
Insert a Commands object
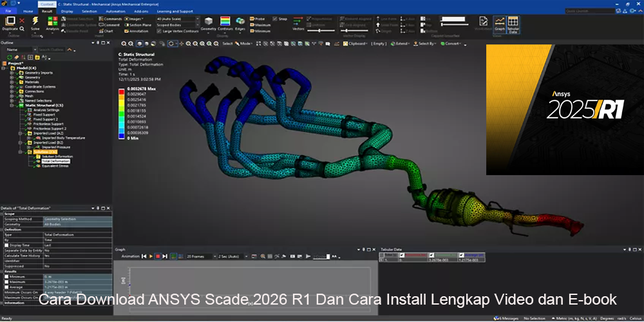click(x=110, y=19)
